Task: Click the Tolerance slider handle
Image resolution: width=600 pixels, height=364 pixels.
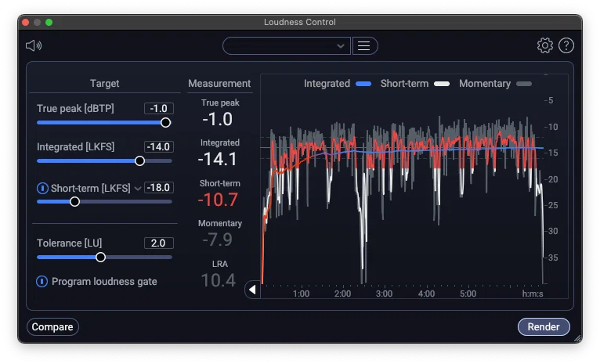Action: pos(100,258)
